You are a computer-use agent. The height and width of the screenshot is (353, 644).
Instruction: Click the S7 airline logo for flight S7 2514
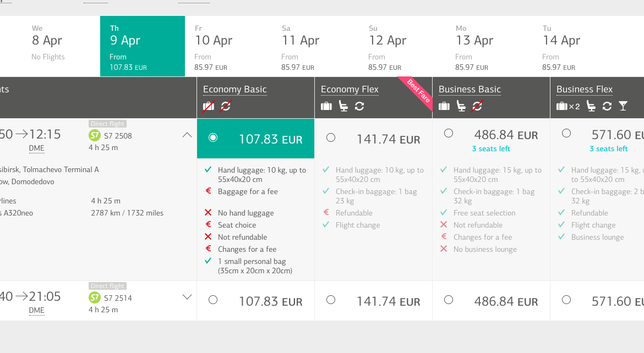[x=95, y=297]
